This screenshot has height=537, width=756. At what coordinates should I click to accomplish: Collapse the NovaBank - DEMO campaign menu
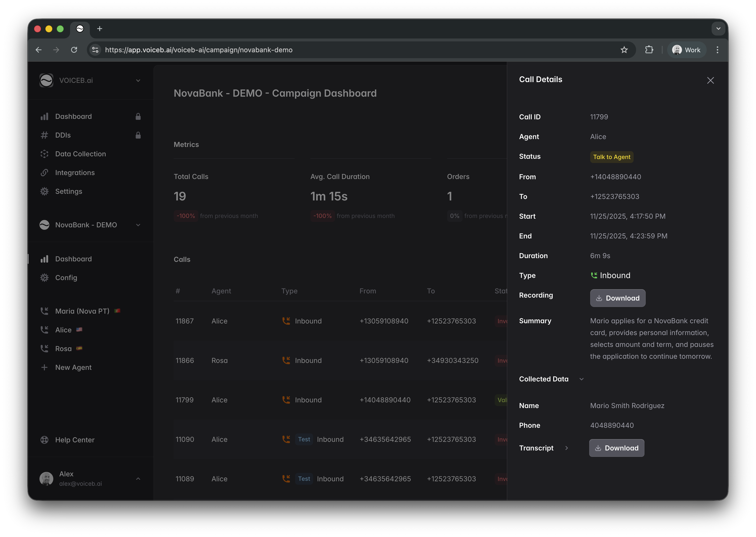click(x=138, y=225)
